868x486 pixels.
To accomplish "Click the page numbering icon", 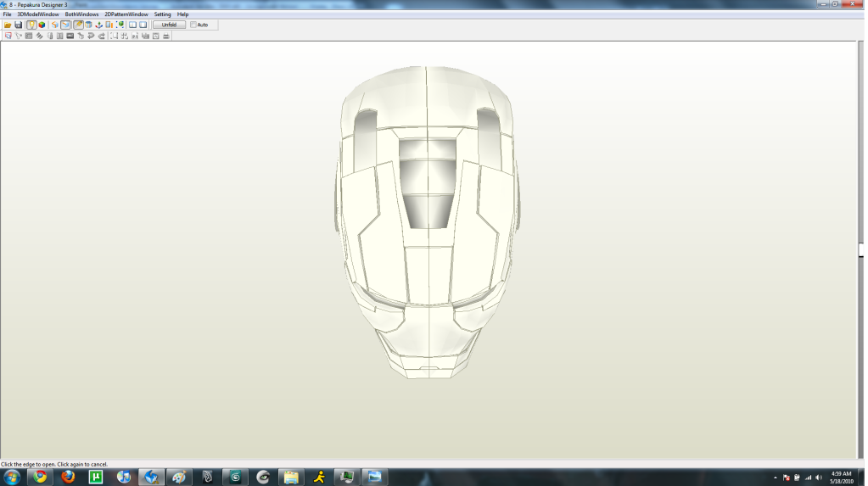I will (135, 36).
